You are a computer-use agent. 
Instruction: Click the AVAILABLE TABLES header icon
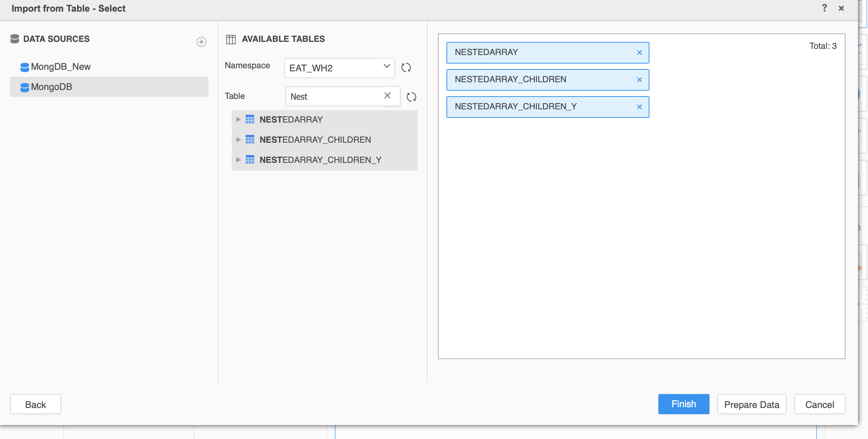click(x=231, y=39)
